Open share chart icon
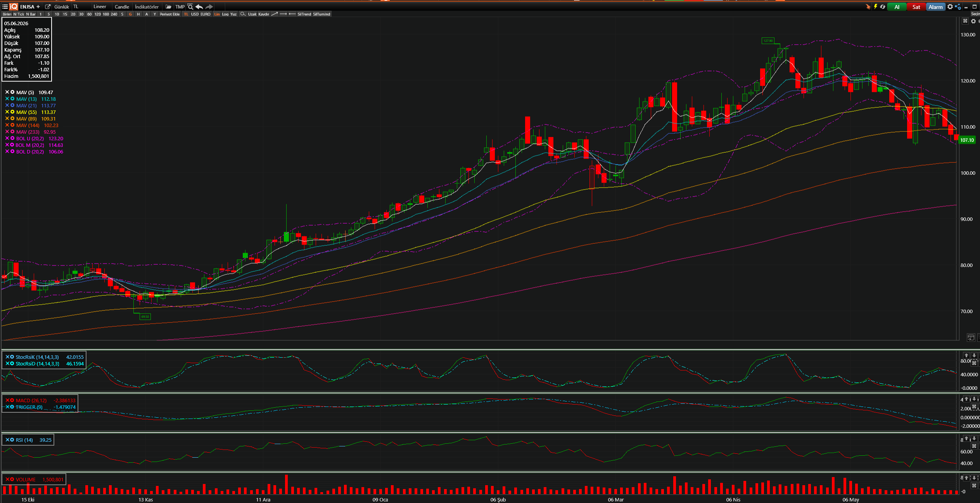980x503 pixels. [958, 7]
